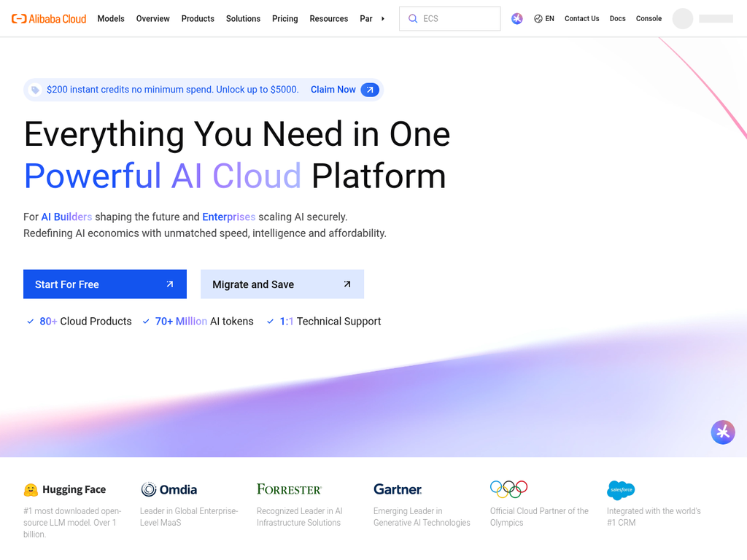The image size is (747, 560).
Task: Click the Omdia logo
Action: click(169, 489)
